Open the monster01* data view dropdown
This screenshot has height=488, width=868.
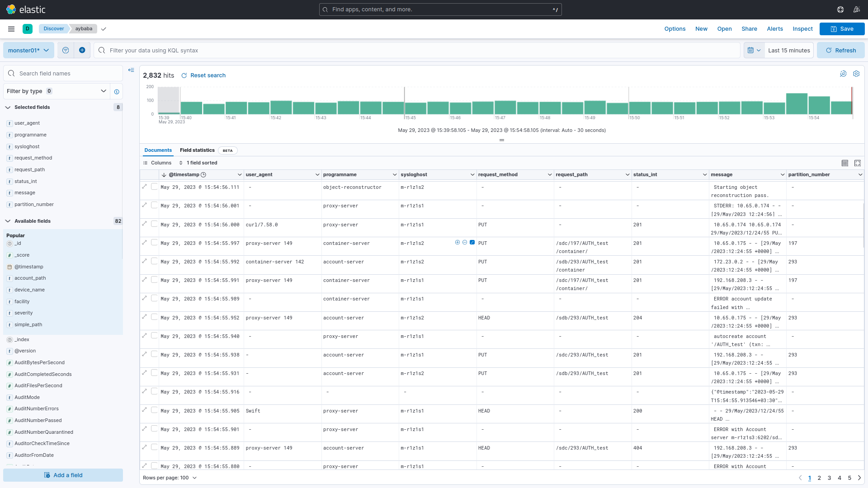coord(28,50)
